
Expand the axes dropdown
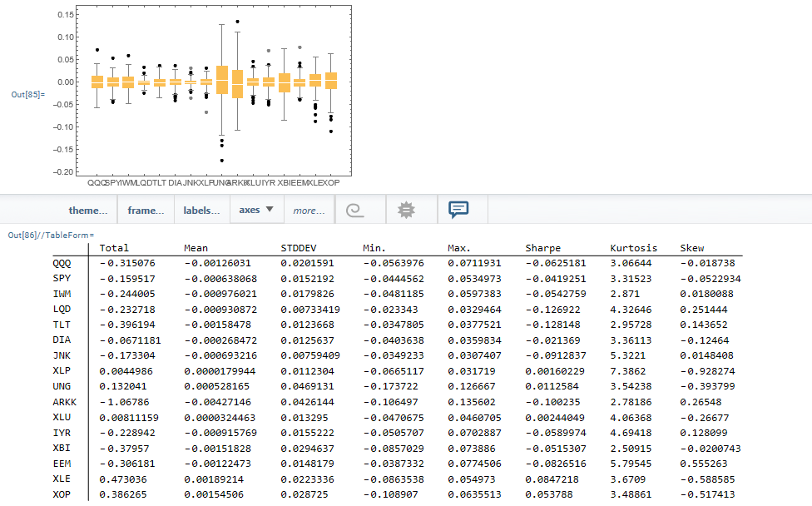tap(256, 210)
